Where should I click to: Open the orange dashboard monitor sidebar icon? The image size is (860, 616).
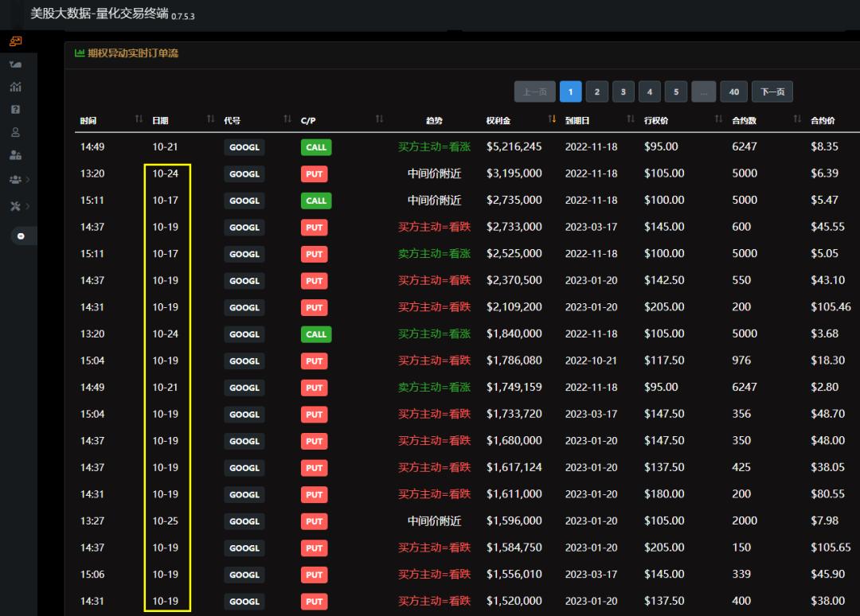15,41
